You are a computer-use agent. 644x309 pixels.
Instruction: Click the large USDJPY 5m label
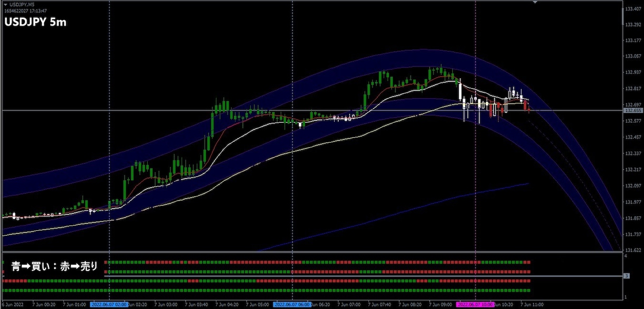35,23
